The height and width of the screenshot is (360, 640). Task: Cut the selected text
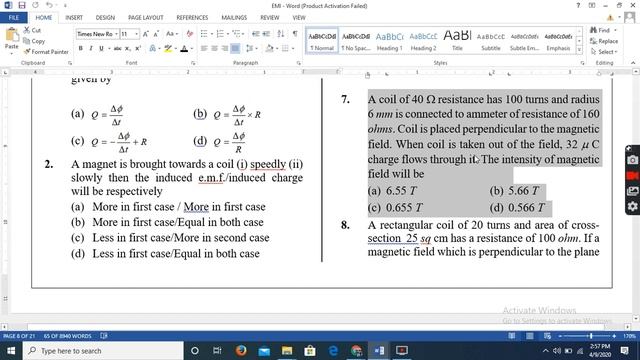(32, 30)
